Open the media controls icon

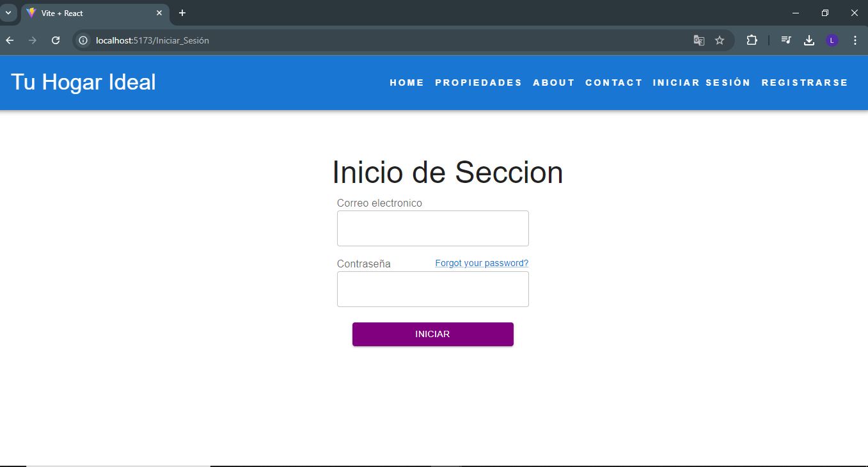[786, 40]
